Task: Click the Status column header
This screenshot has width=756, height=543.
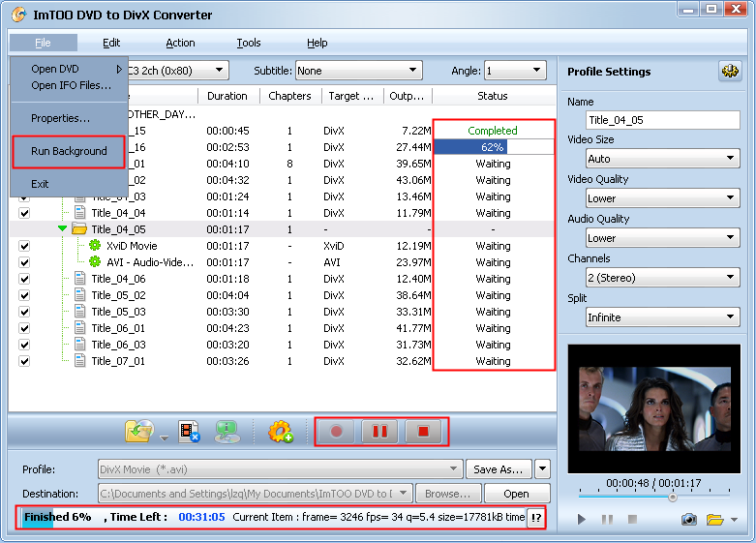Action: click(493, 96)
